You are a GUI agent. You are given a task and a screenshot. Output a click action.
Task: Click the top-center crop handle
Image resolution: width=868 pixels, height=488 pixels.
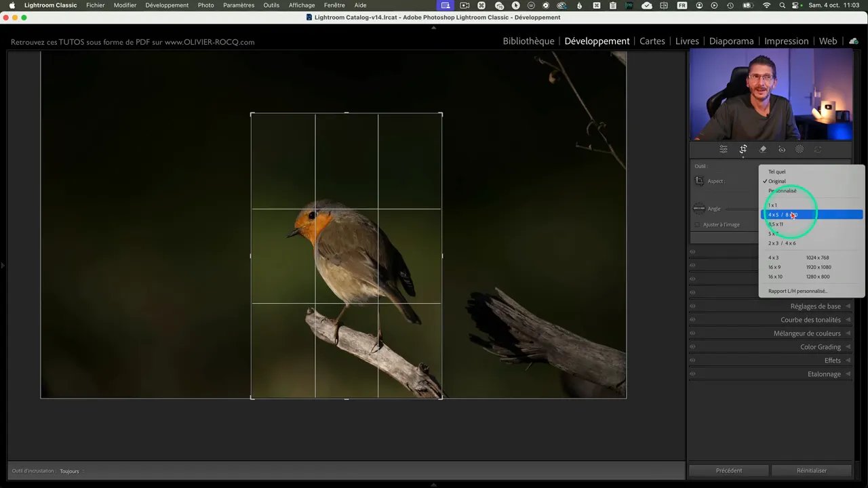[347, 113]
